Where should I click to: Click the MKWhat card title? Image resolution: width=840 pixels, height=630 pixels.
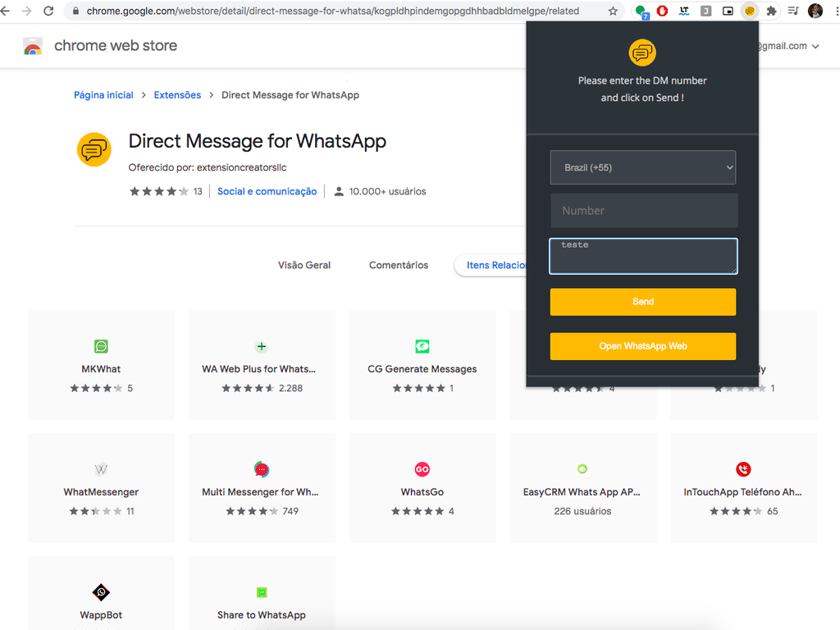101,369
